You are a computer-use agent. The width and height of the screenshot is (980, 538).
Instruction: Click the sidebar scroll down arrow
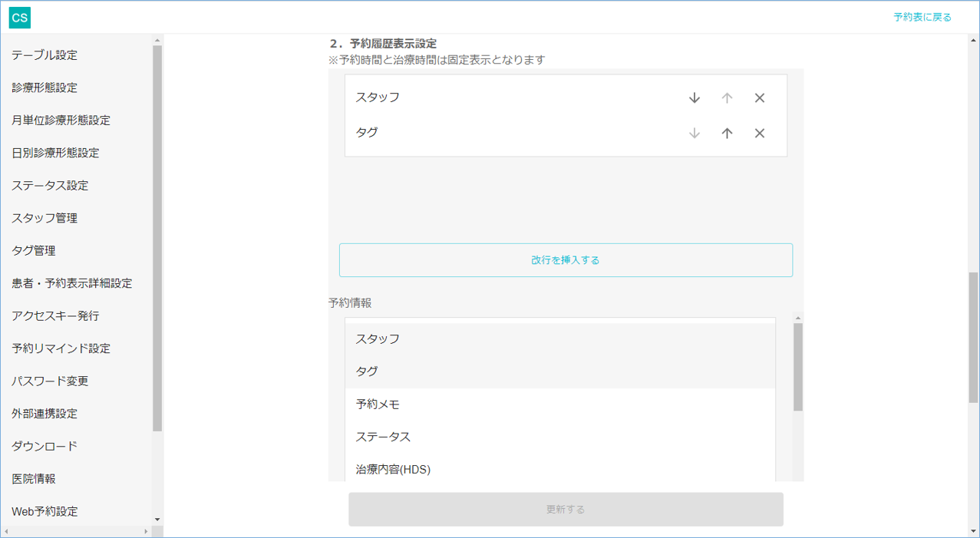click(157, 520)
